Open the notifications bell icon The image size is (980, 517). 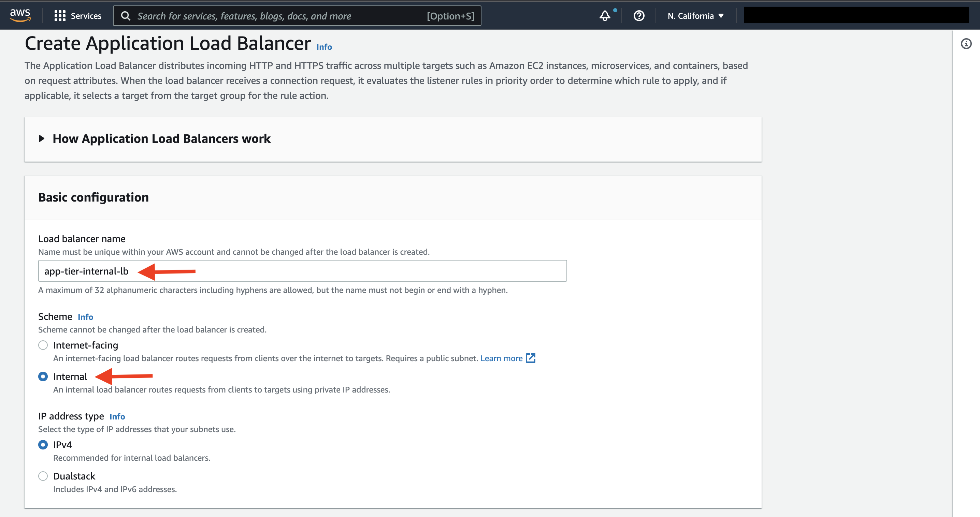click(x=605, y=16)
